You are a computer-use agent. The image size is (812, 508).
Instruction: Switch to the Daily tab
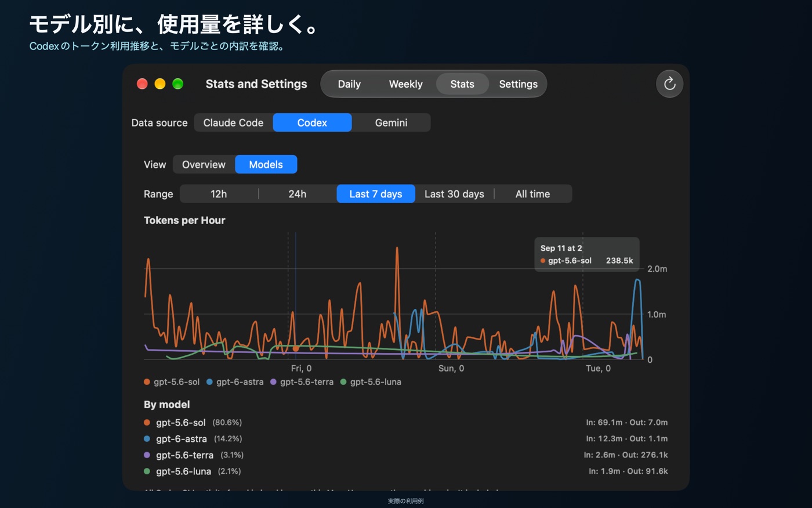pos(349,84)
